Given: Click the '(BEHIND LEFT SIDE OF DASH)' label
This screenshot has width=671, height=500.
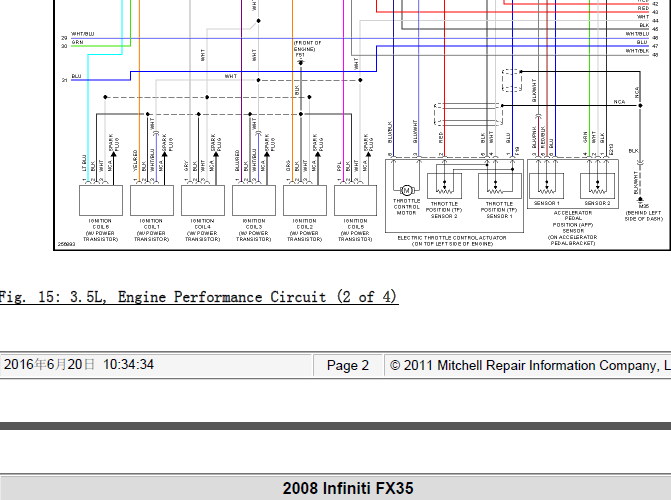Looking at the screenshot, I should (x=644, y=216).
